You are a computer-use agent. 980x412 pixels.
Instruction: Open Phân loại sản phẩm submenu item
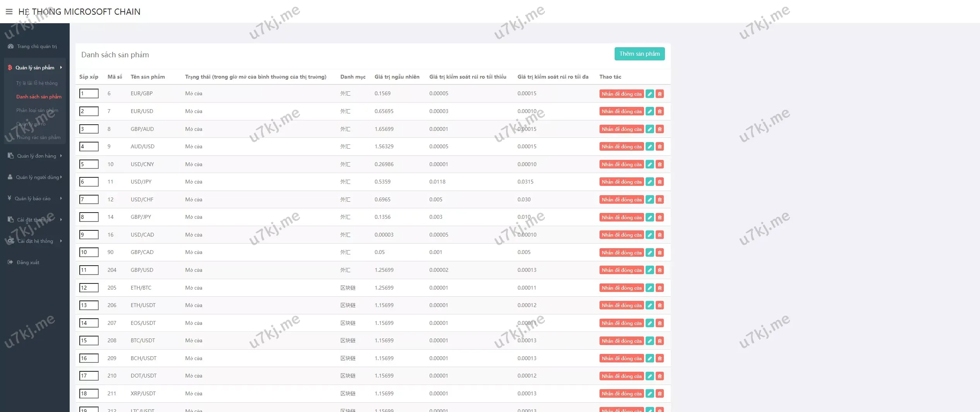[x=37, y=110]
